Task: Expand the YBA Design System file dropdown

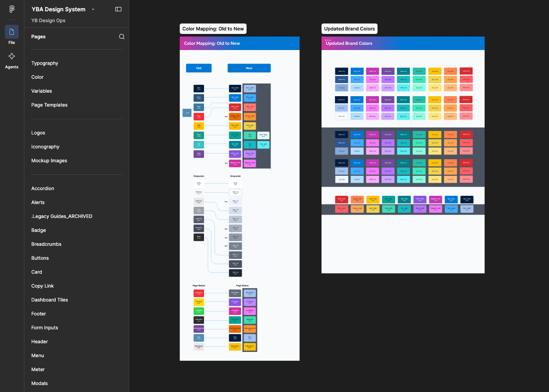Action: pos(93,9)
